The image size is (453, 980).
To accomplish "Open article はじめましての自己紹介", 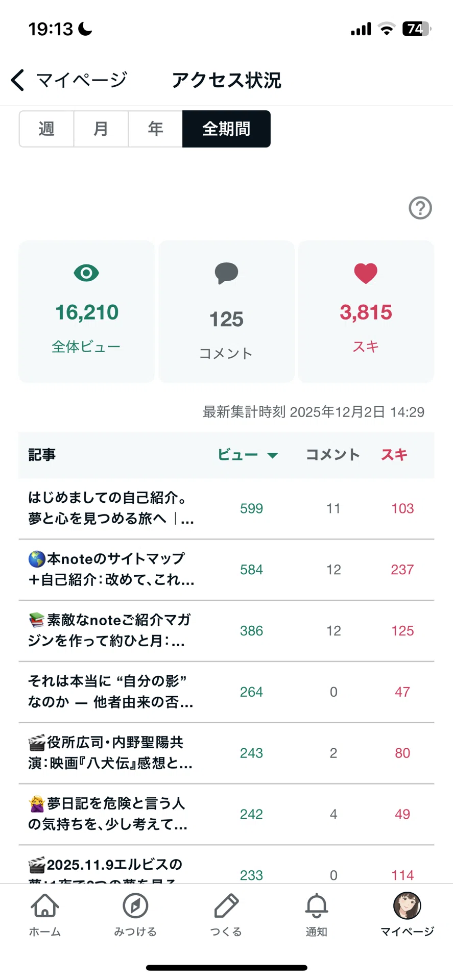I will 226,508.
